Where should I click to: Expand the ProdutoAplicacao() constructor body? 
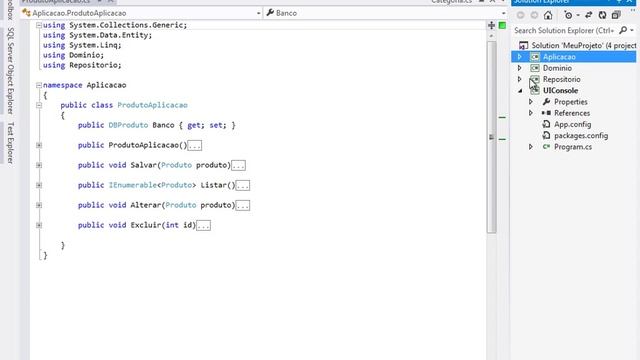pos(39,145)
